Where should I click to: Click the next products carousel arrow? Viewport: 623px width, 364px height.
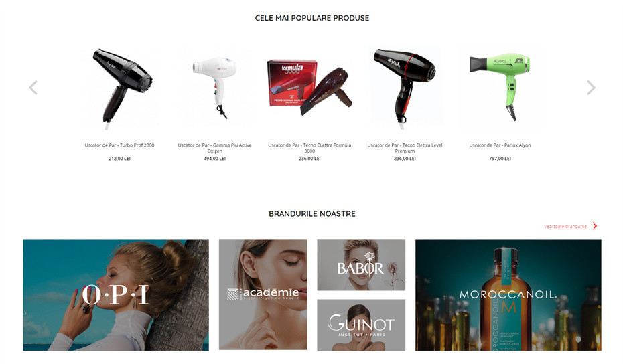pyautogui.click(x=591, y=88)
